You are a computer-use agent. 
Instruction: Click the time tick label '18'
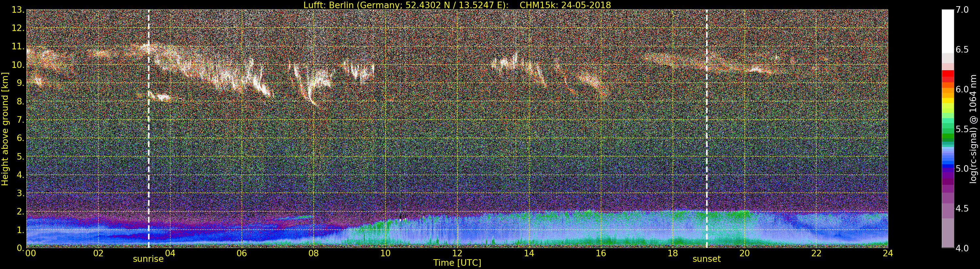click(673, 253)
